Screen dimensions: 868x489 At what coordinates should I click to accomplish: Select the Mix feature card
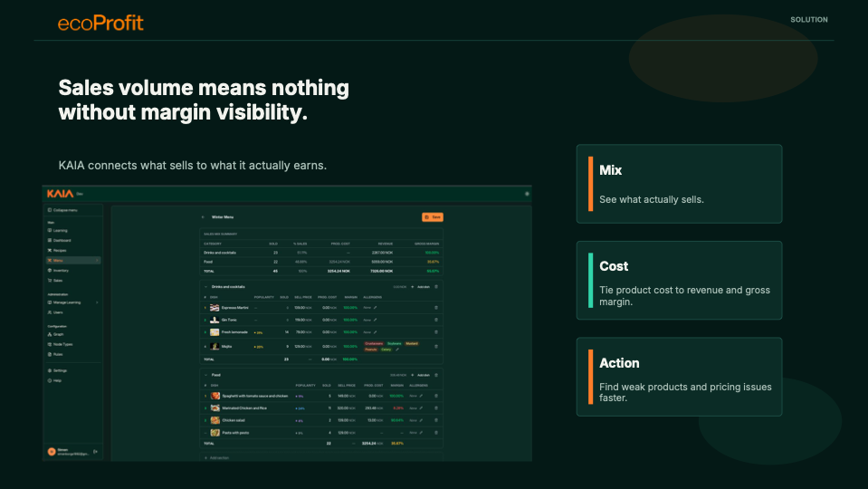(x=679, y=184)
